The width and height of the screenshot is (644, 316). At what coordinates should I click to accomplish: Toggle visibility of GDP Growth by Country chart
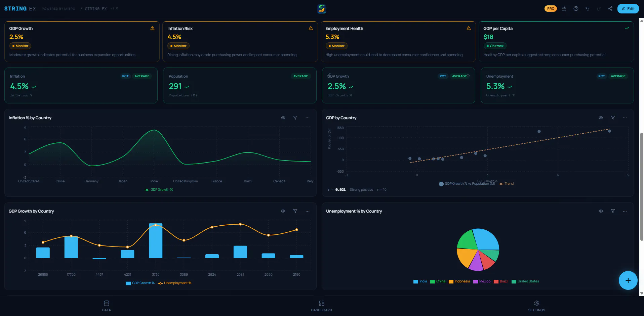point(283,211)
